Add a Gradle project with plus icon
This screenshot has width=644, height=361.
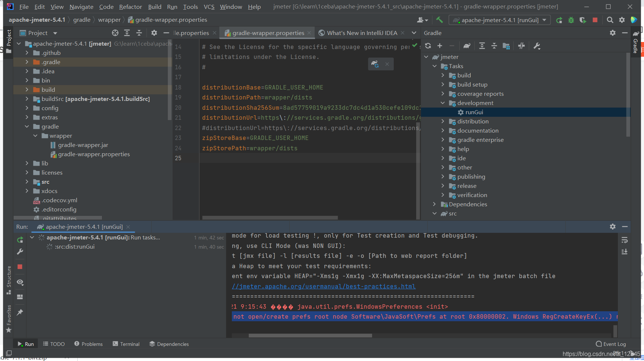click(440, 46)
